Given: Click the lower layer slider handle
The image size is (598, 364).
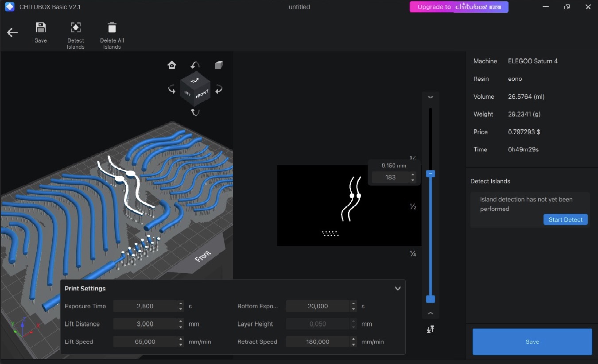Looking at the screenshot, I should pos(431,299).
